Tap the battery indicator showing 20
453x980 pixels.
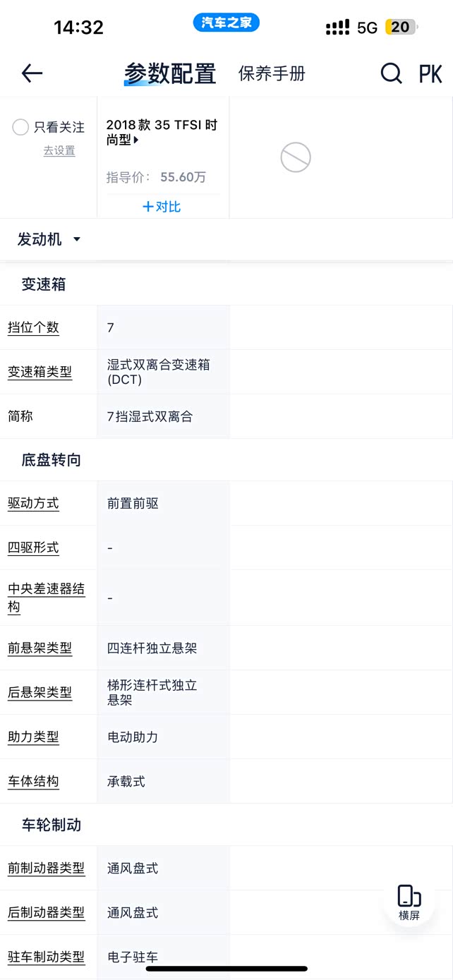coord(401,28)
